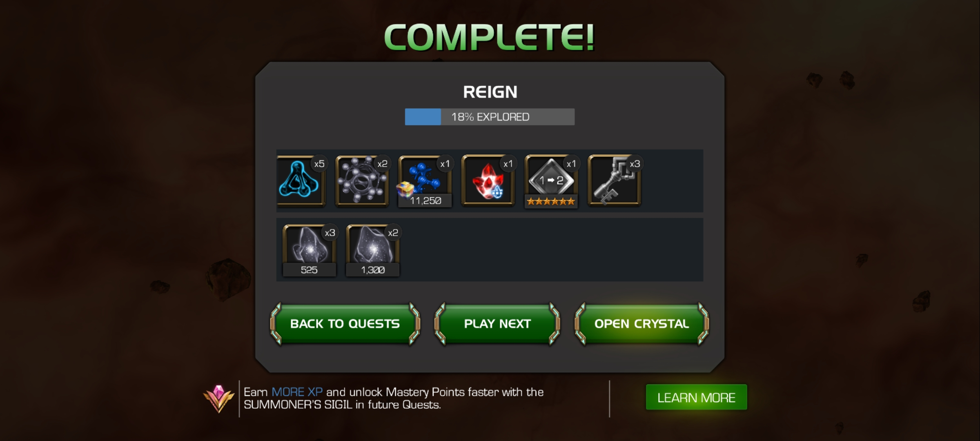Viewport: 980px width, 441px height.
Task: Tap the Summoner's Sigil promotional text
Action: (x=394, y=398)
